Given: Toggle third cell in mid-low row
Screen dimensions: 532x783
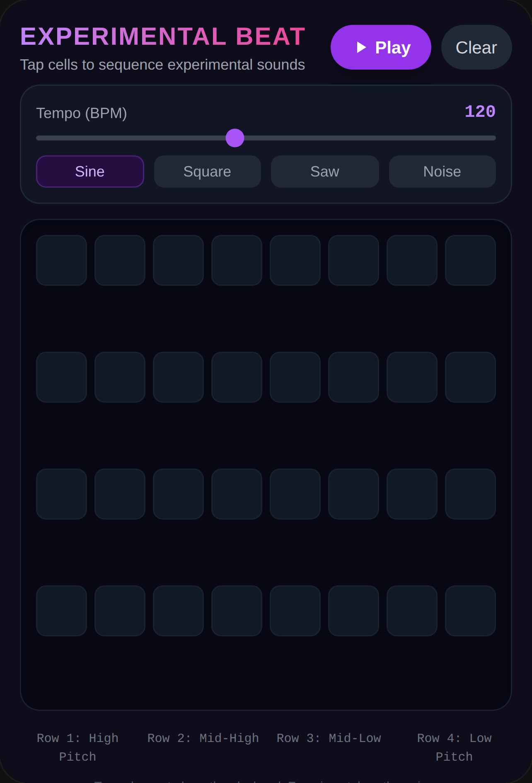Looking at the screenshot, I should click(x=179, y=494).
